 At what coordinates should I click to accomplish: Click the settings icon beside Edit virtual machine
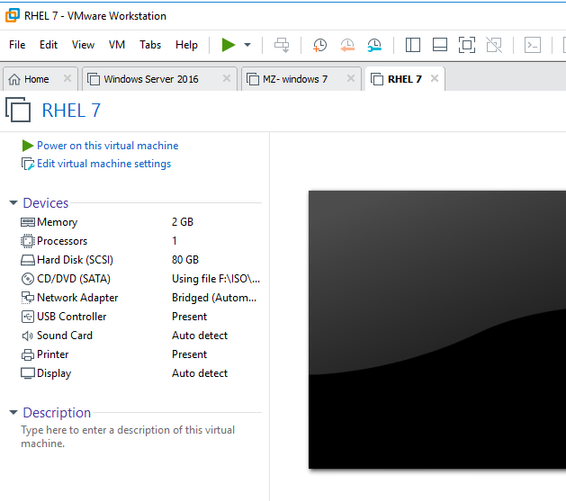28,164
